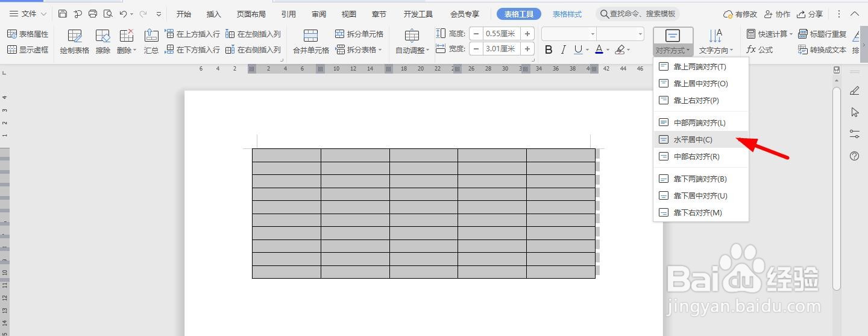Select align middle justified (中部两端对齐)
Viewport: 868px width, 336px height.
click(x=701, y=123)
